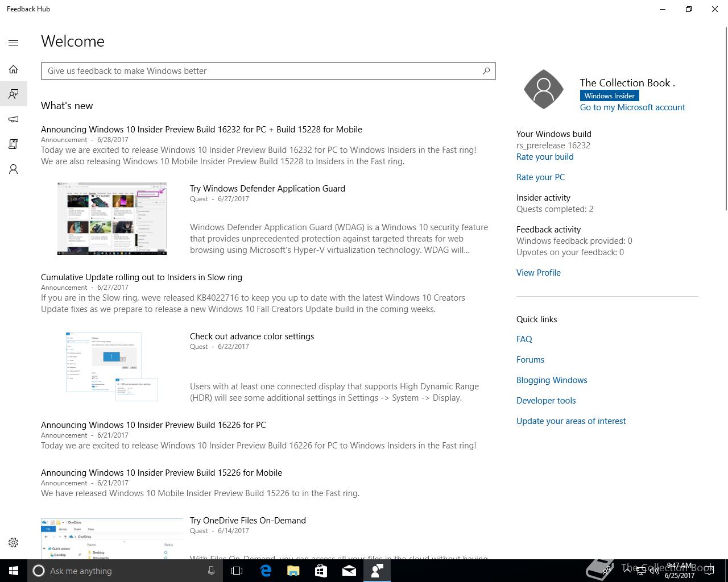This screenshot has width=728, height=582.
Task: Click the volume speaker tray icon
Action: tap(655, 571)
